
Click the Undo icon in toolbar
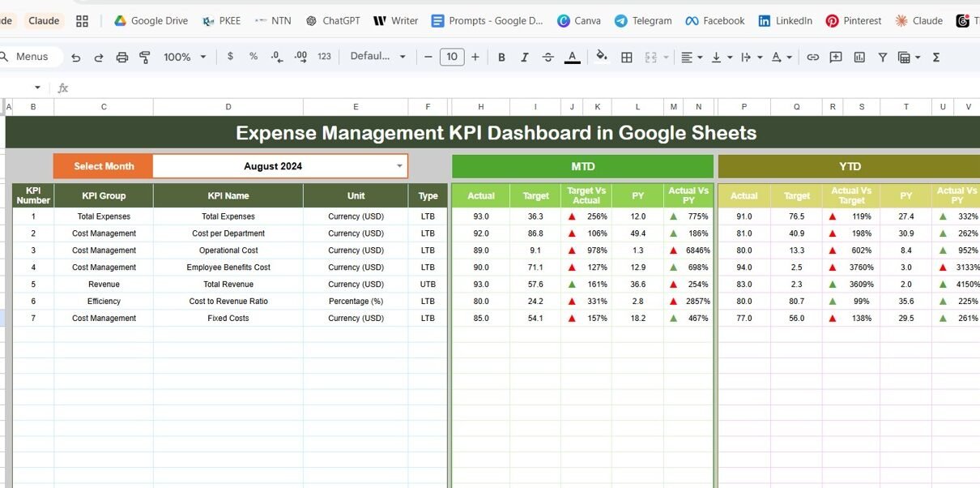(76, 57)
